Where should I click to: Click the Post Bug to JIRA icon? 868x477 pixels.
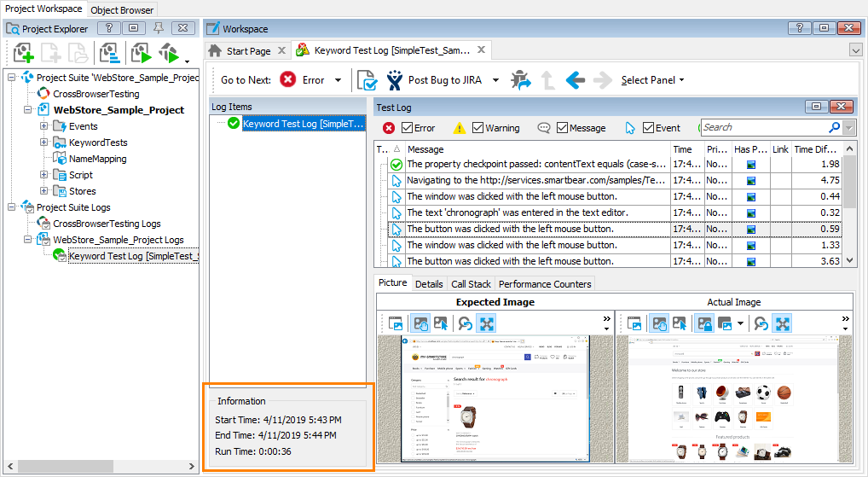point(395,80)
